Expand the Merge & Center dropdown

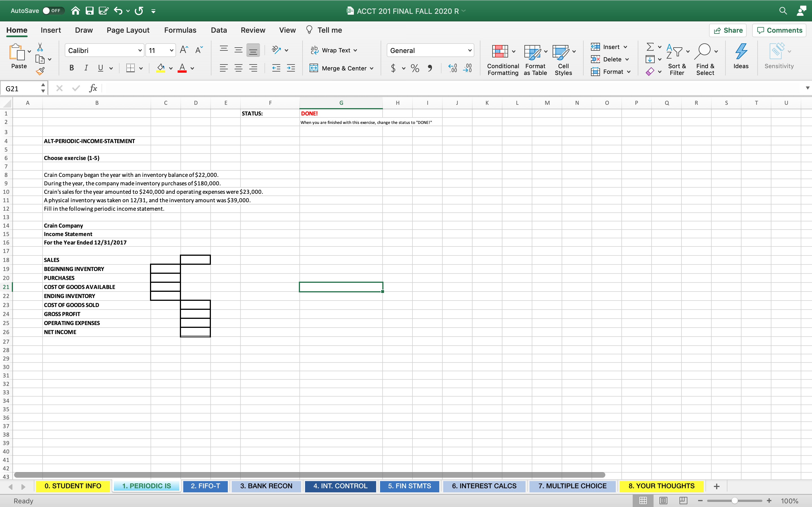pyautogui.click(x=372, y=68)
